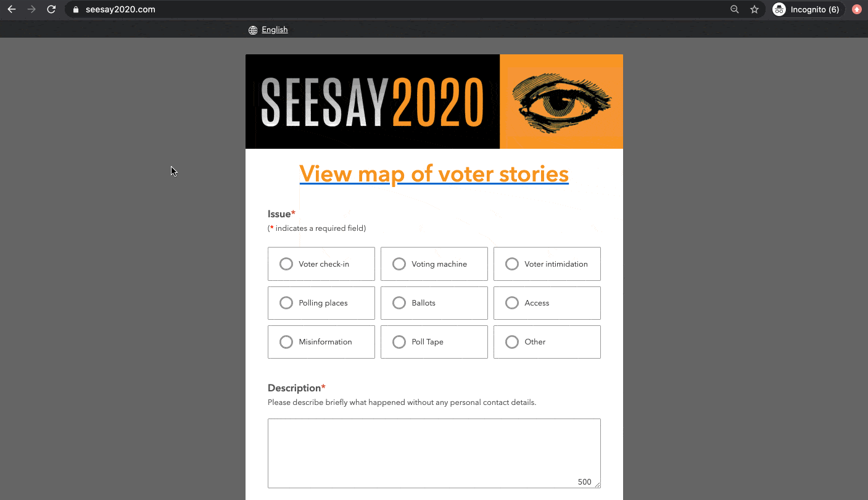868x500 pixels.
Task: Click the browser back arrow
Action: pos(12,9)
